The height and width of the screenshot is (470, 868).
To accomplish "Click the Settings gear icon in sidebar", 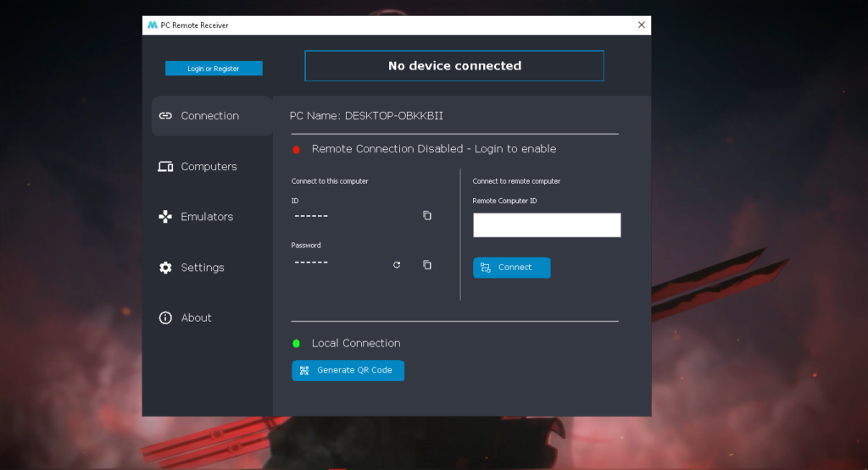I will tap(165, 268).
